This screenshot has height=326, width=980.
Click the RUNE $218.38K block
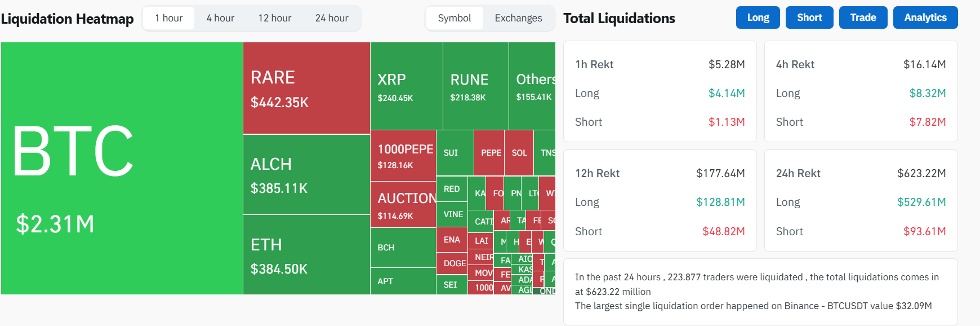(x=475, y=86)
